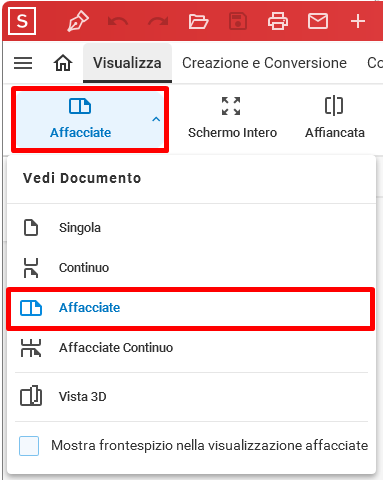Image resolution: width=383 pixels, height=480 pixels.
Task: Select Vista 3D option
Action: pos(191,397)
